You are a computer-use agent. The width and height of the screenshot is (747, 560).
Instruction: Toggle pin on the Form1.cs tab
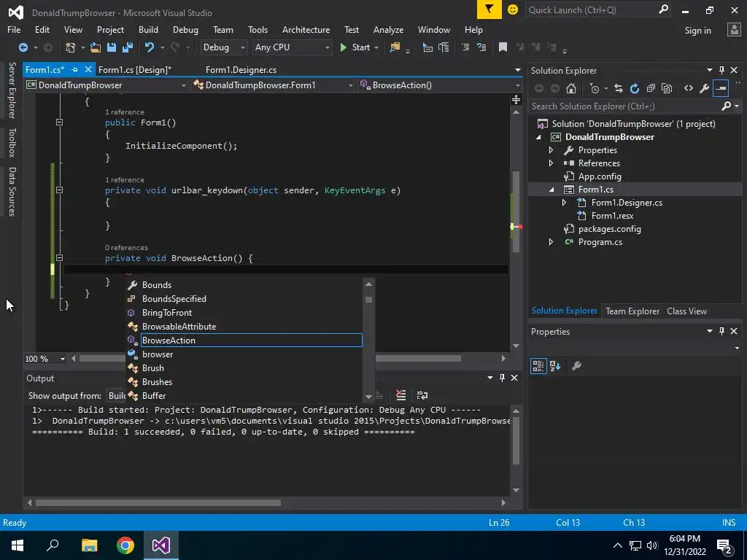pyautogui.click(x=75, y=69)
